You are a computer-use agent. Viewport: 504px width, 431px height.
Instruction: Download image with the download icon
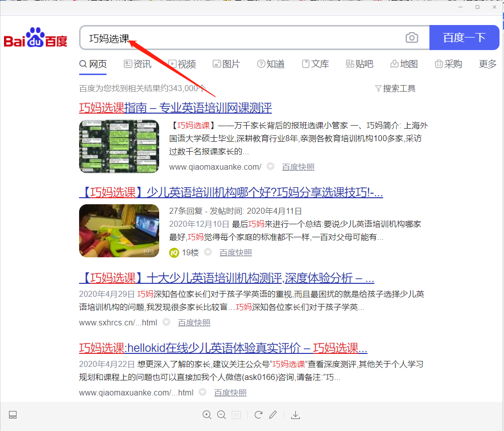pyautogui.click(x=295, y=415)
